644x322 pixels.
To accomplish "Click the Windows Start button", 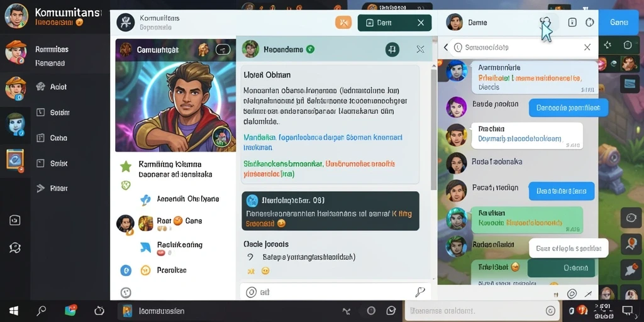I will click(x=14, y=311).
